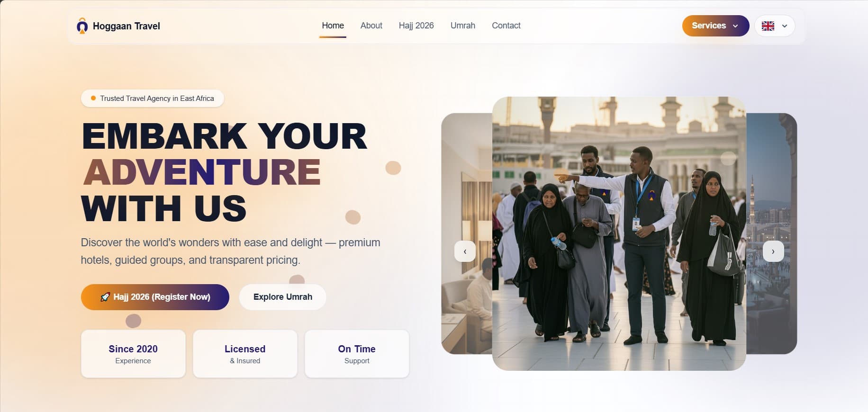Click the UK flag language icon

pos(768,26)
